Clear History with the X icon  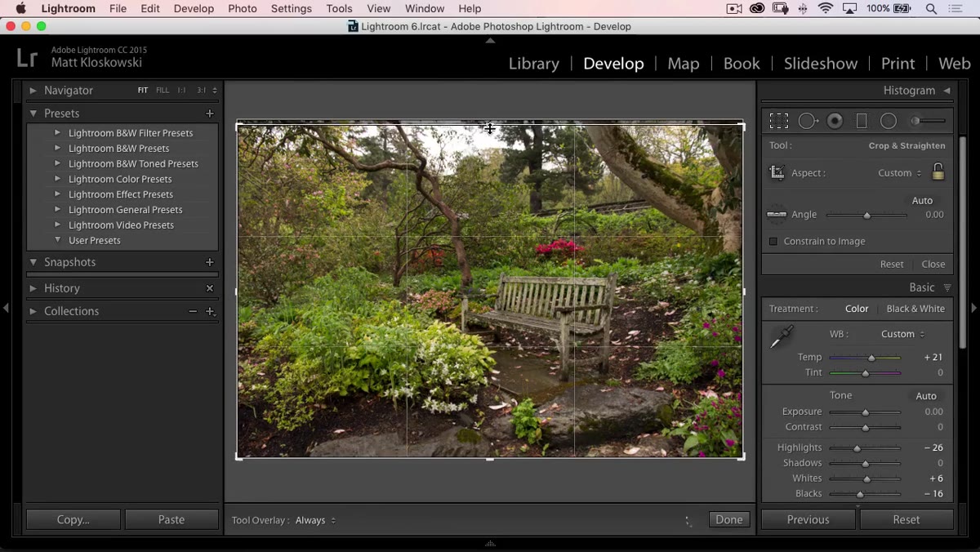[210, 288]
